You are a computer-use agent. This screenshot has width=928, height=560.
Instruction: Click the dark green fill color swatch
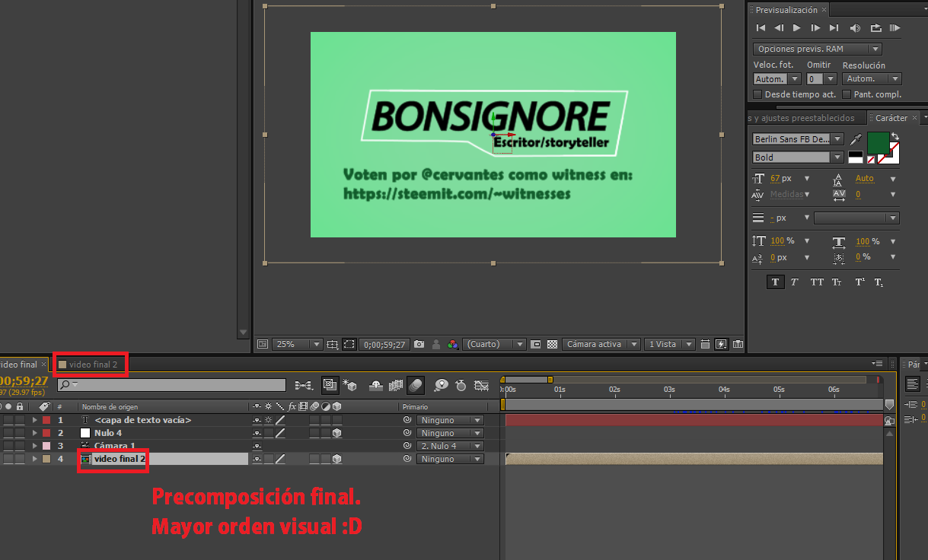[x=878, y=142]
